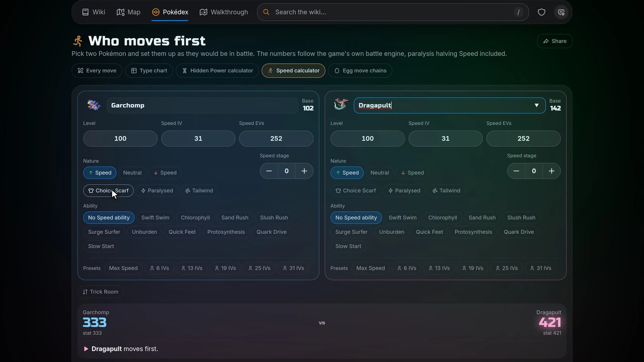Open the Type chart tool
The image size is (644, 362).
tap(149, 70)
